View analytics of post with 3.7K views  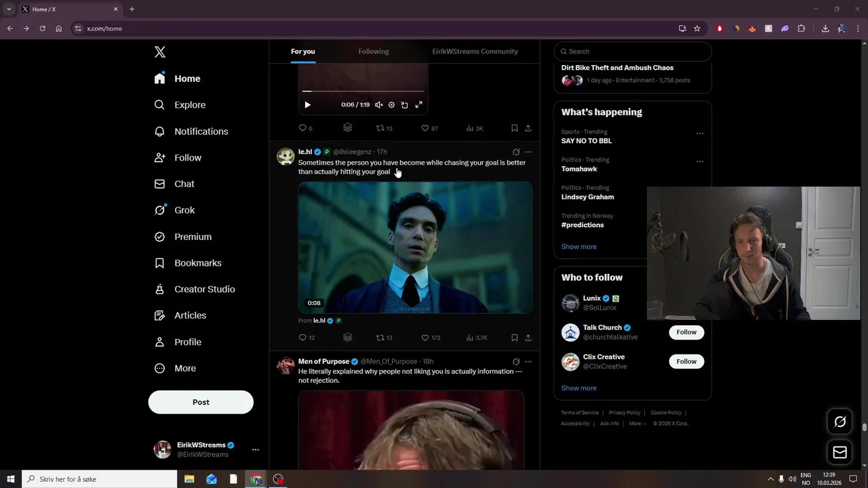(477, 338)
